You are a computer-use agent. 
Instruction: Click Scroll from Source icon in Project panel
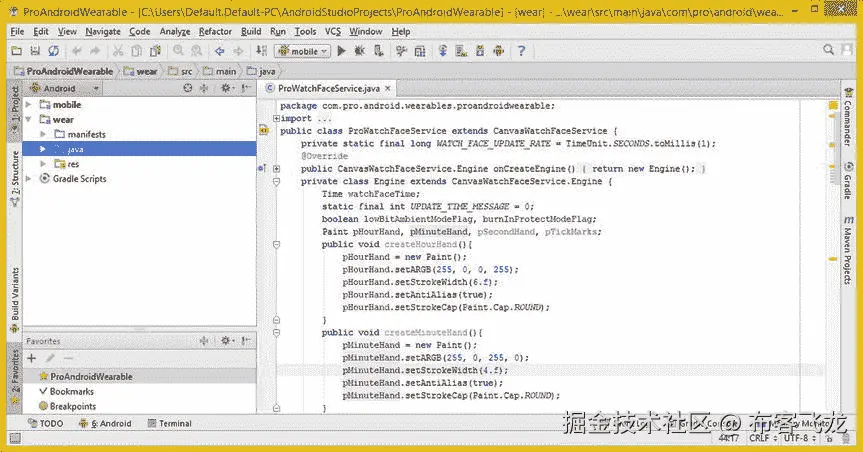coord(188,88)
